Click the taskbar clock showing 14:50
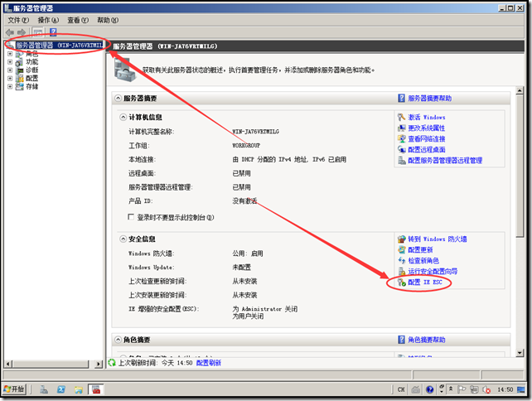 click(505, 389)
